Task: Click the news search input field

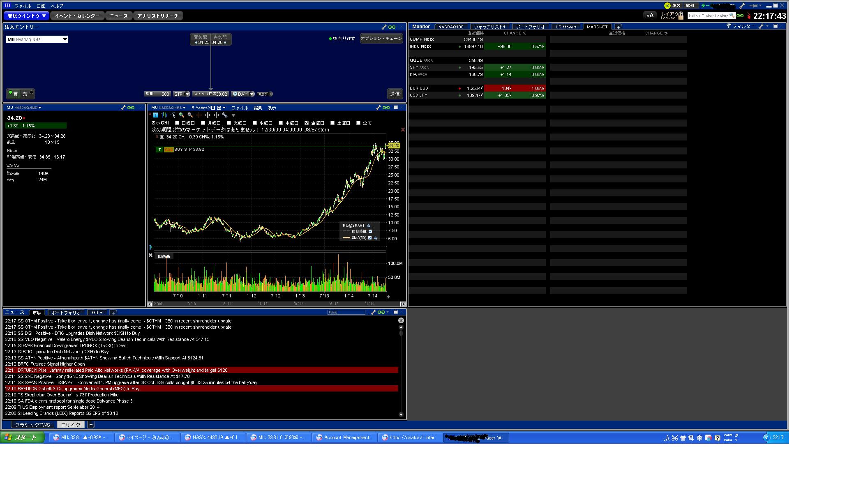Action: [346, 313]
